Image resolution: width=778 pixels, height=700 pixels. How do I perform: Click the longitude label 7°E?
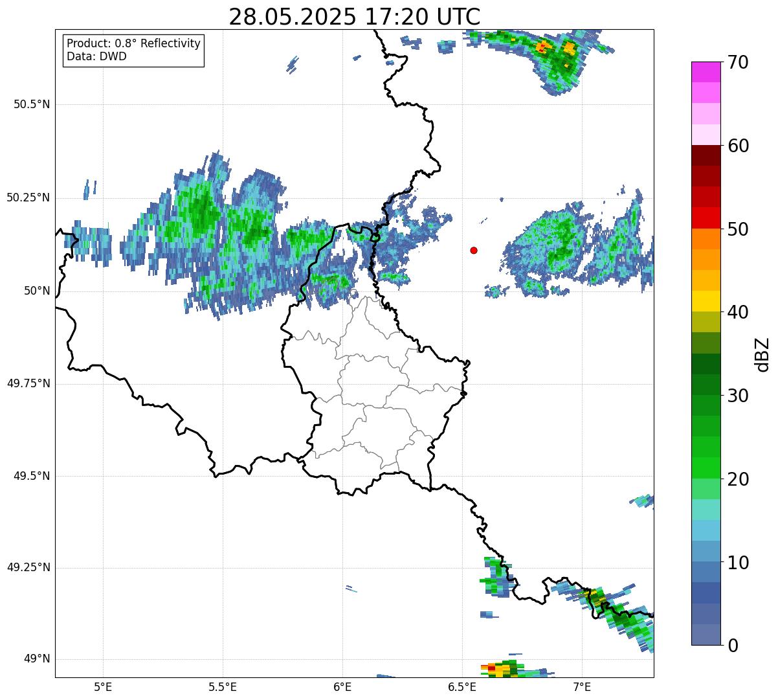pyautogui.click(x=582, y=686)
